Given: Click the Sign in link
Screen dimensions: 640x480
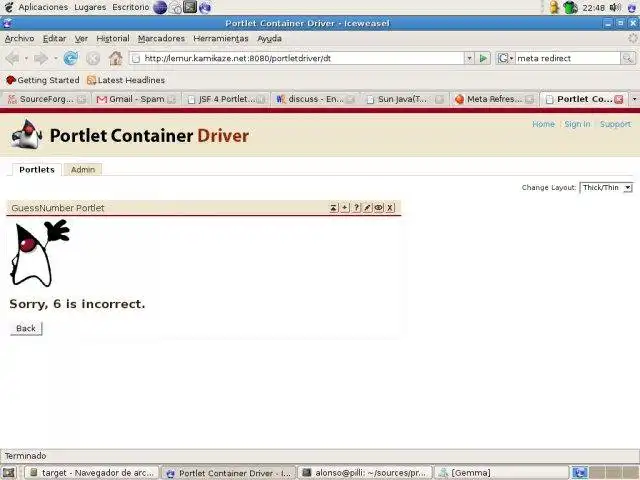Looking at the screenshot, I should tap(577, 124).
